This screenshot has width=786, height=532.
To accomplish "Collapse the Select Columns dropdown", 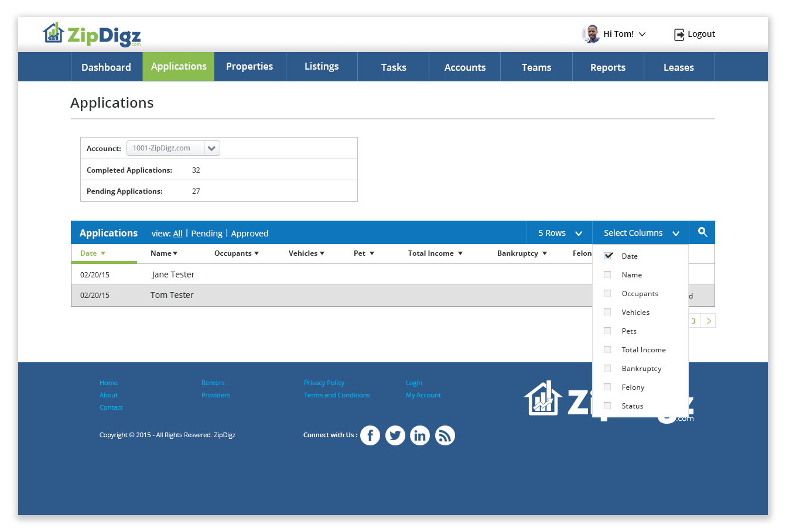I will coord(641,233).
